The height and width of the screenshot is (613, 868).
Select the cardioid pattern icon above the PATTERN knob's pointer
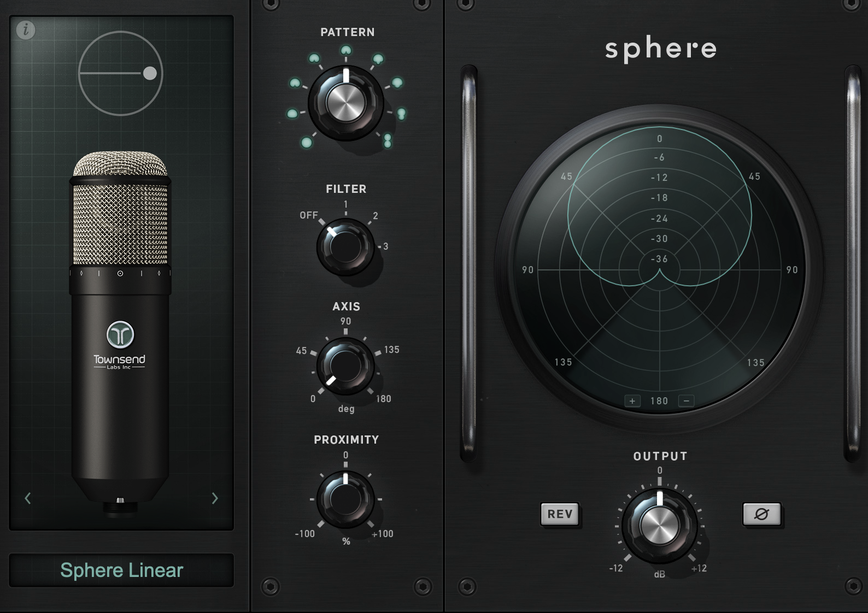[346, 51]
